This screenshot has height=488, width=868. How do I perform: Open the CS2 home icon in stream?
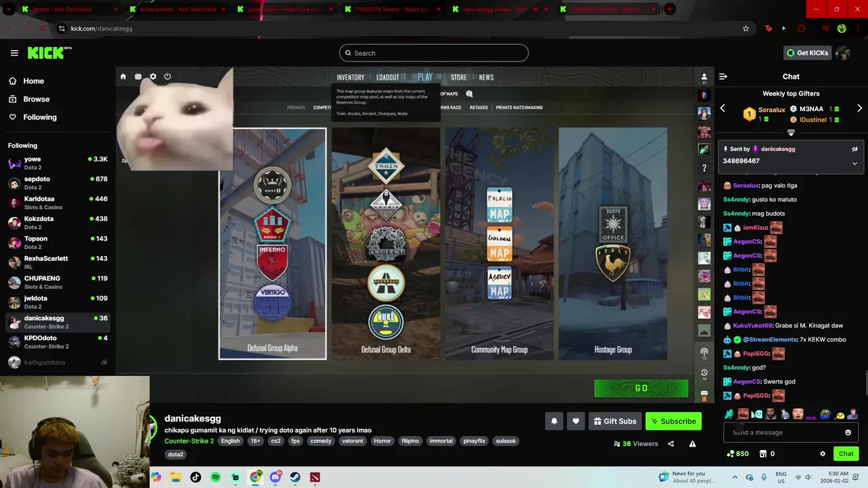(x=123, y=77)
